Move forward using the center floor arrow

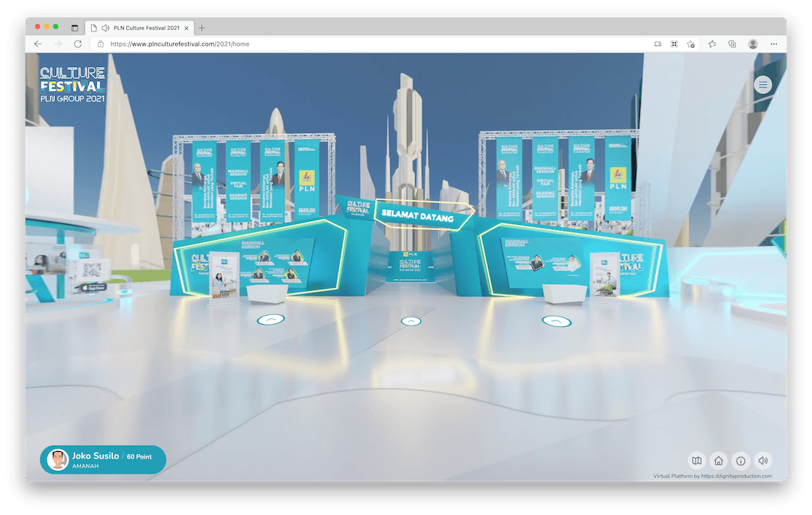tap(411, 322)
